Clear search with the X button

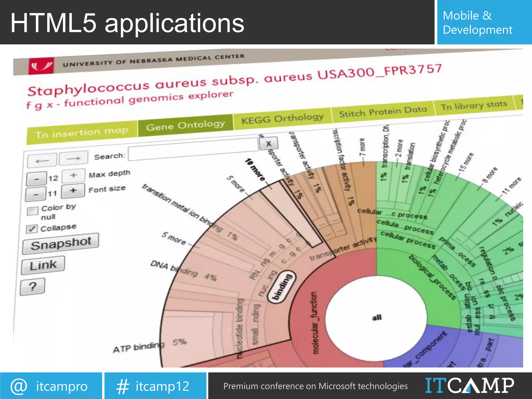click(269, 144)
